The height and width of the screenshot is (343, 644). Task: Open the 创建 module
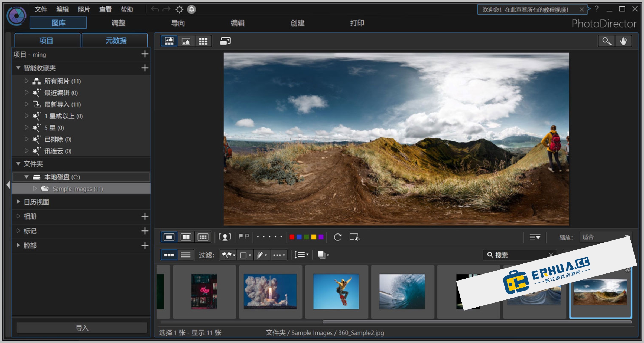point(297,23)
